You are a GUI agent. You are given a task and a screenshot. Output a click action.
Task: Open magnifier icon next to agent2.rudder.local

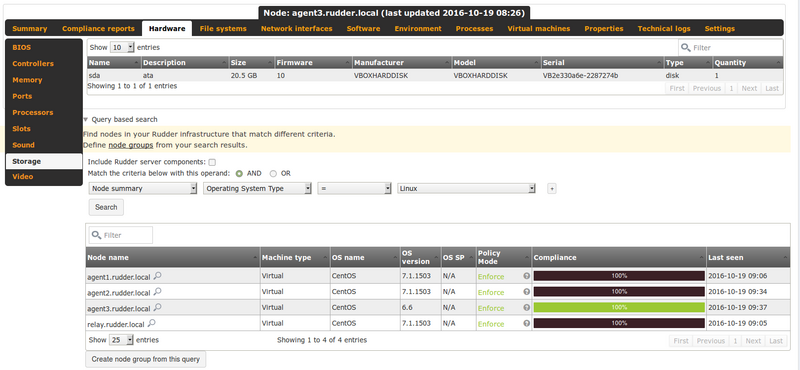(x=158, y=292)
